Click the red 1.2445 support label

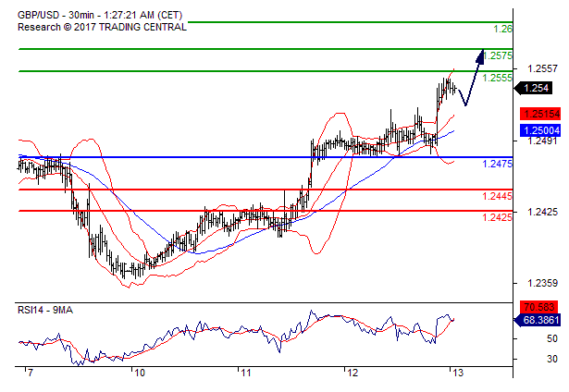click(x=497, y=196)
